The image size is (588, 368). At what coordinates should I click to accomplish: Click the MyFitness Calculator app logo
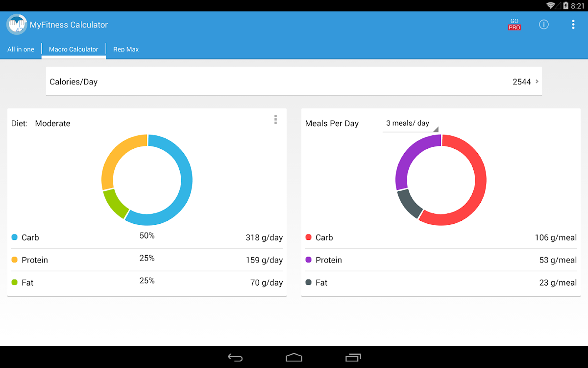click(17, 25)
